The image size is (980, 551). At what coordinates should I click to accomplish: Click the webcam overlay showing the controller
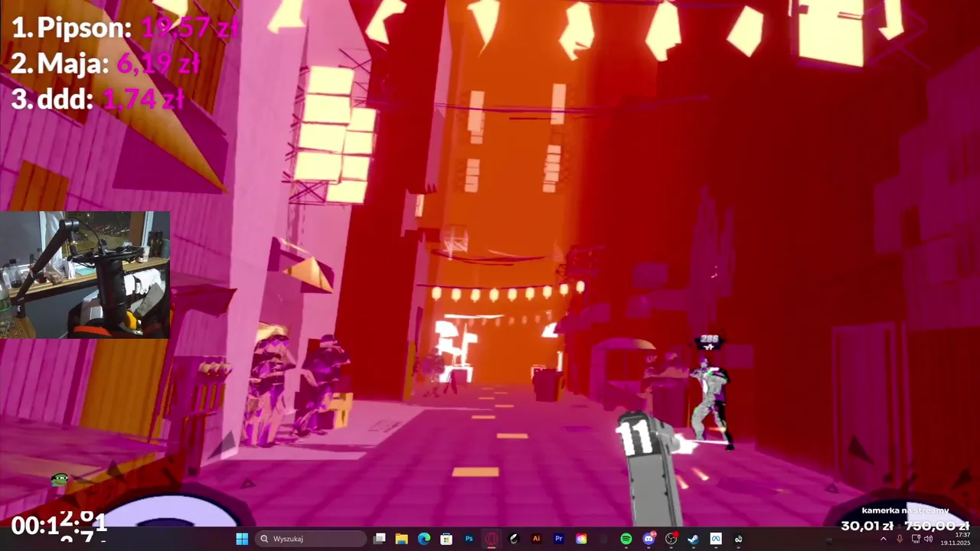click(x=84, y=275)
